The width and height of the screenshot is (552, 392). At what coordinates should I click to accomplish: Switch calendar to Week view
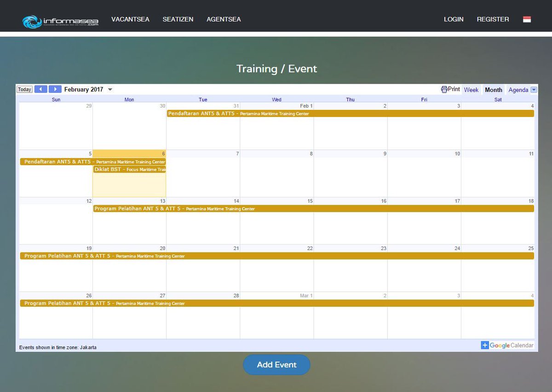(x=471, y=90)
